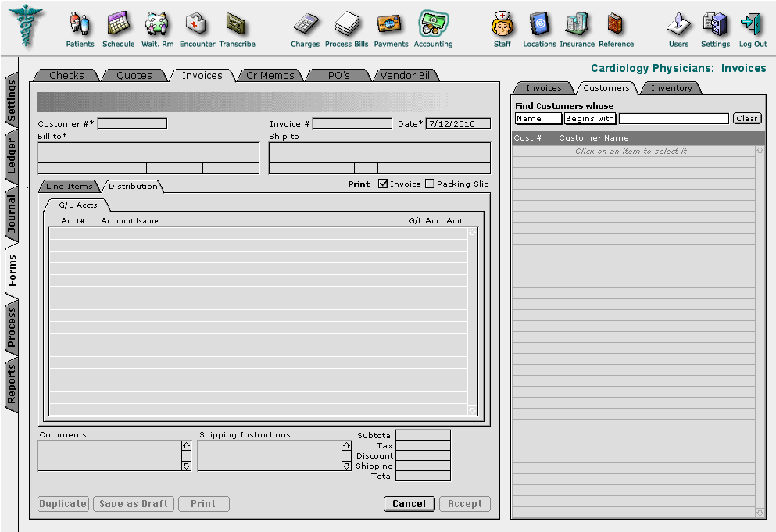The image size is (776, 532).
Task: Click the Log Out door icon
Action: coord(752,24)
